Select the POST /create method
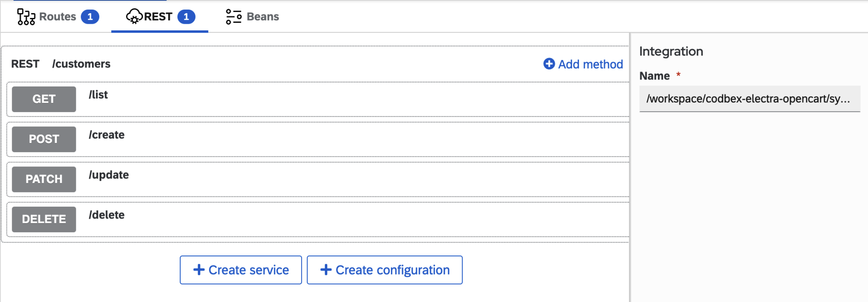The width and height of the screenshot is (868, 302). coord(318,139)
